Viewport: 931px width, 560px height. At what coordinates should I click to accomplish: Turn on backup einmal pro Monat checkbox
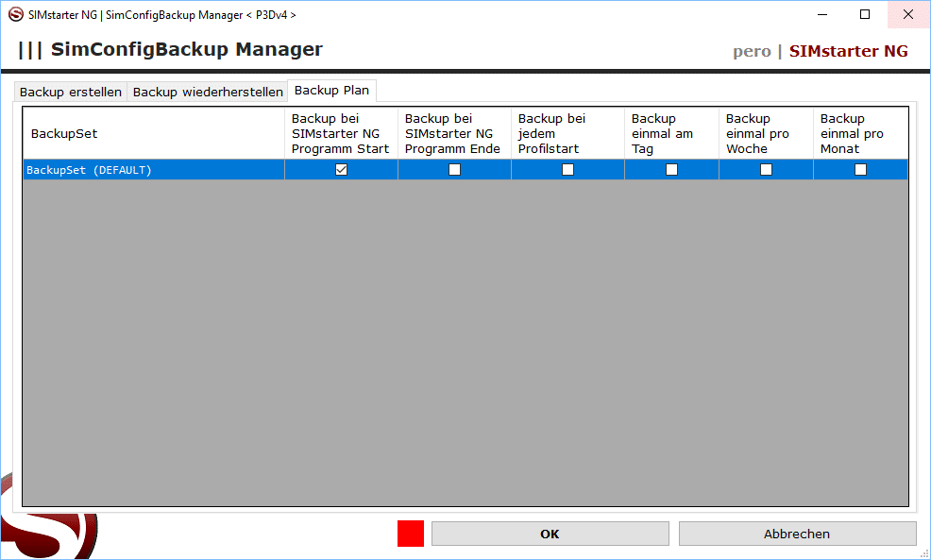tap(860, 170)
